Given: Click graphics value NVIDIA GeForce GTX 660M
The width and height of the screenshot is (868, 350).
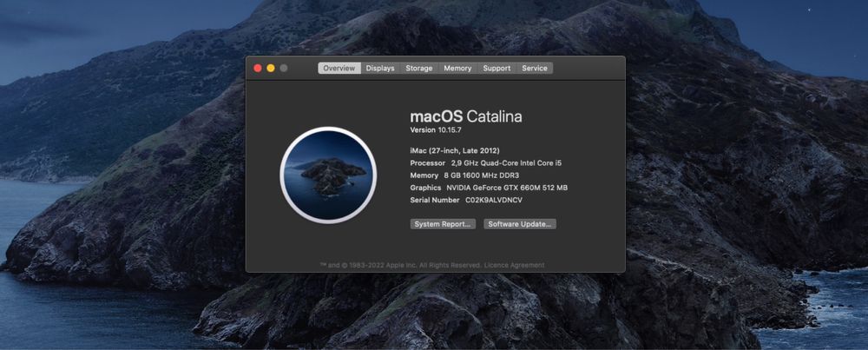Looking at the screenshot, I should [x=507, y=188].
